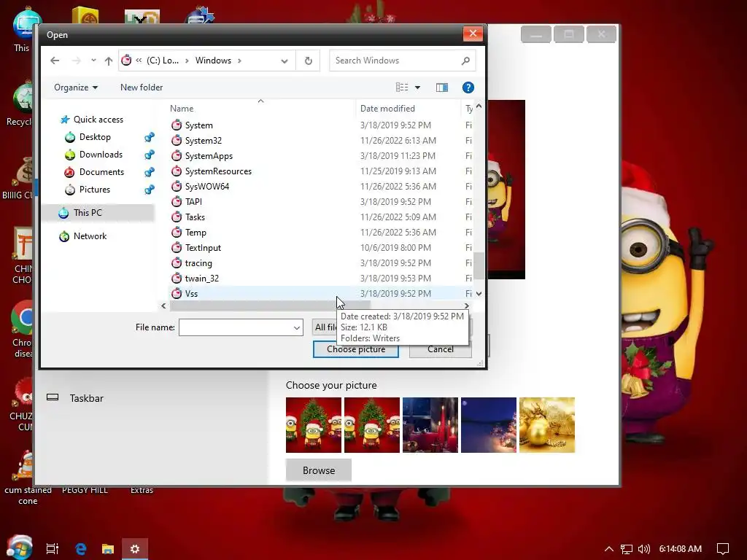Select the Tasks folder icon

pos(177,217)
